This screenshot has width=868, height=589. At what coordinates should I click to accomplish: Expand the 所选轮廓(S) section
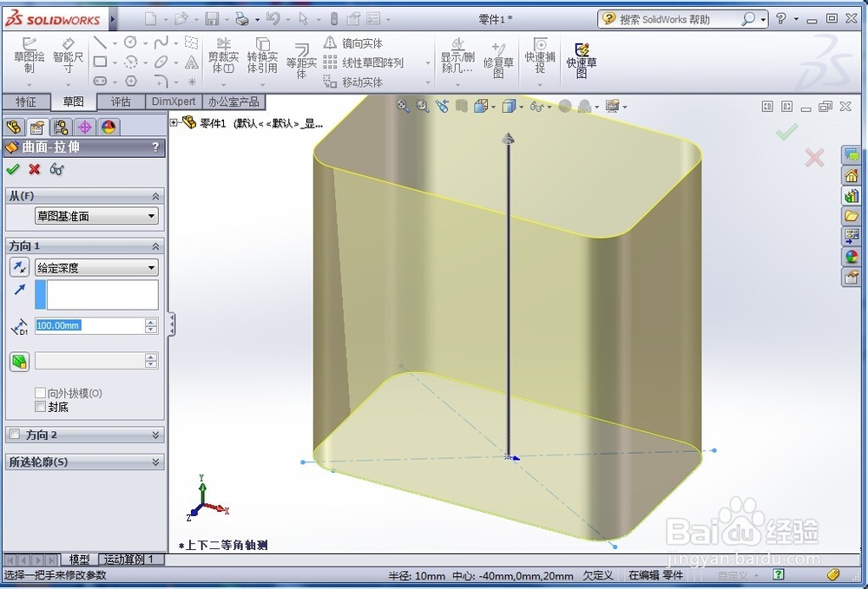[x=155, y=461]
